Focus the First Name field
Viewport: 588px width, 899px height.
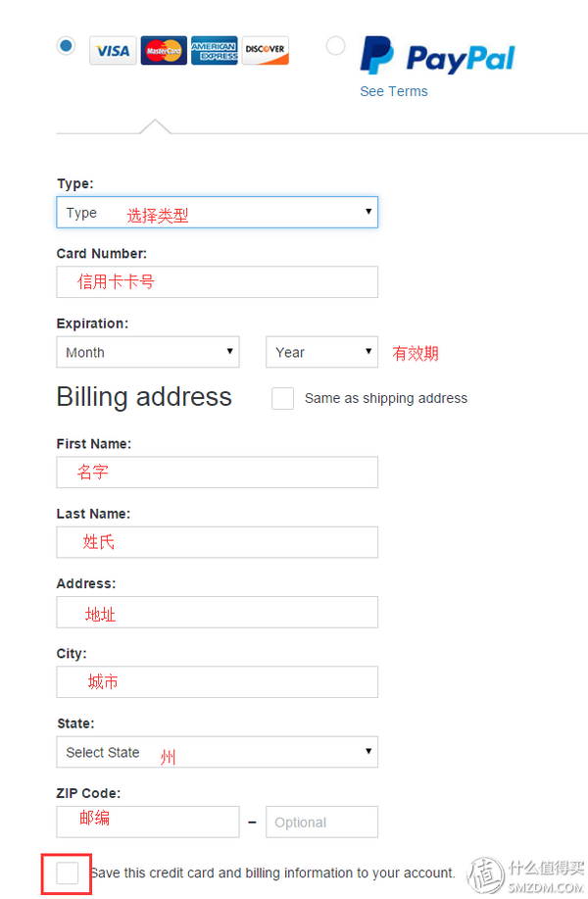pos(218,472)
